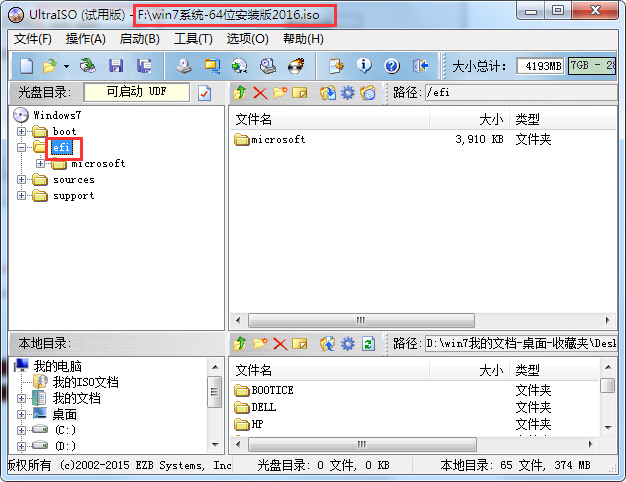Open an ISO file with the open folder icon
Viewport: 626px width, 482px height.
pos(50,66)
